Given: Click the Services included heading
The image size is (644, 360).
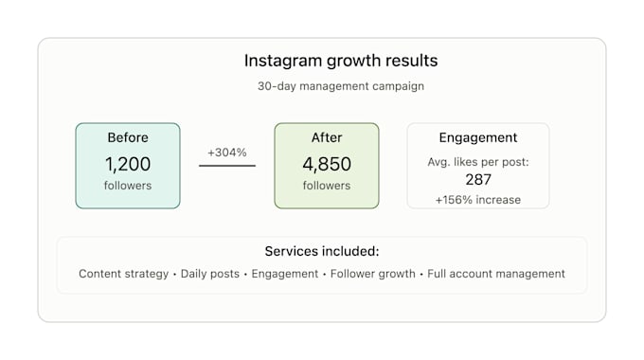Looking at the screenshot, I should pos(322,251).
